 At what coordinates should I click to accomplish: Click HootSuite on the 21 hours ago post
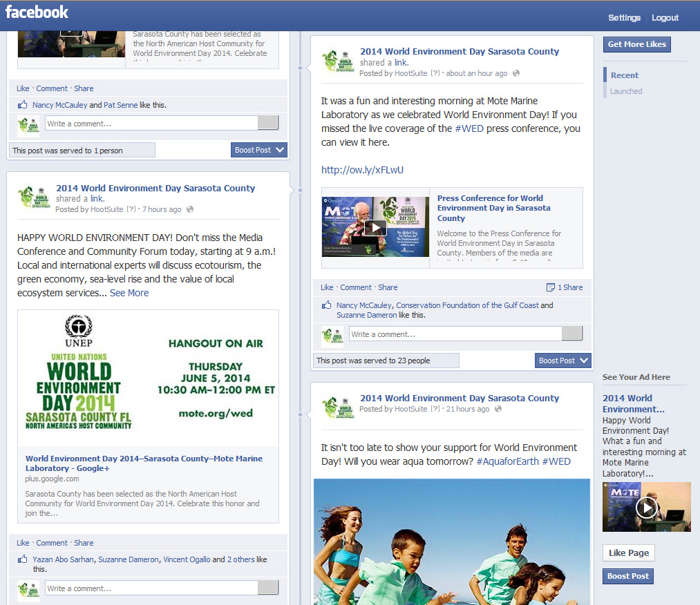pyautogui.click(x=410, y=409)
